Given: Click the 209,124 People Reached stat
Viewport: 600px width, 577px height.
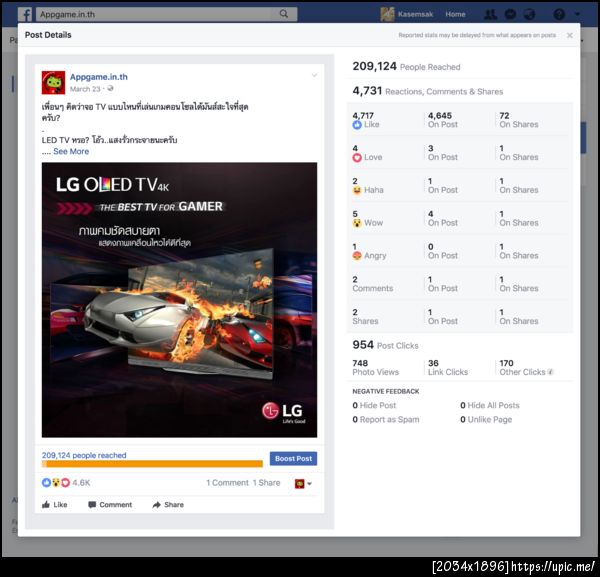Looking at the screenshot, I should point(406,67).
